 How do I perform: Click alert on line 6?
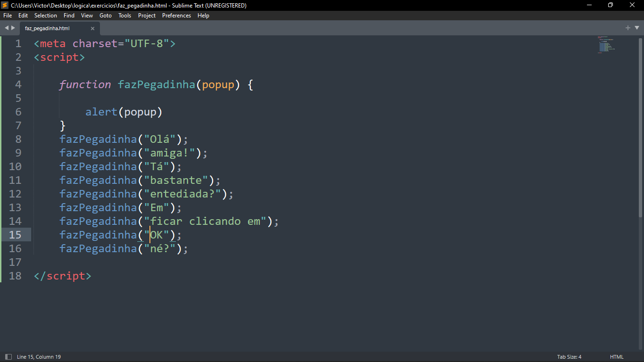(x=101, y=112)
